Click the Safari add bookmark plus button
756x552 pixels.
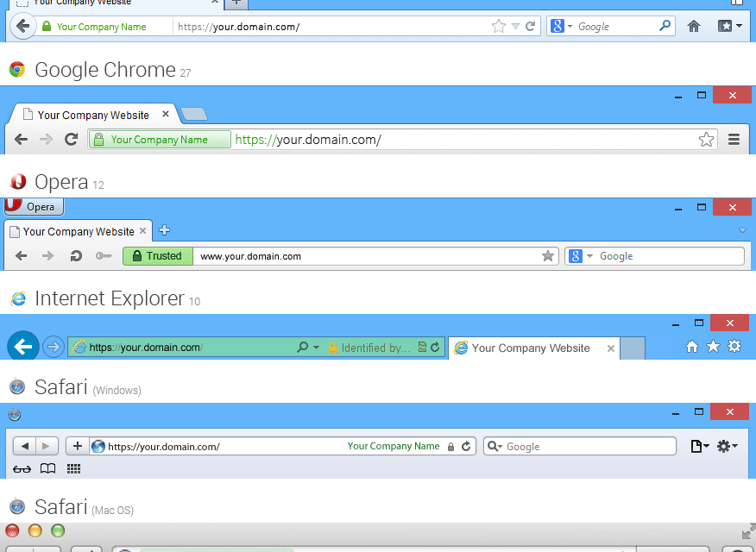coord(78,446)
